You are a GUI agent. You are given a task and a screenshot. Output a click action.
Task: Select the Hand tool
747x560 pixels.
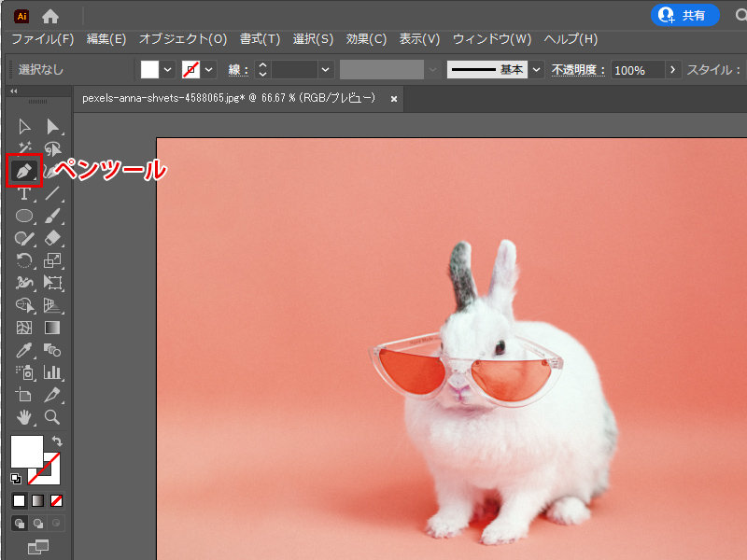(23, 417)
